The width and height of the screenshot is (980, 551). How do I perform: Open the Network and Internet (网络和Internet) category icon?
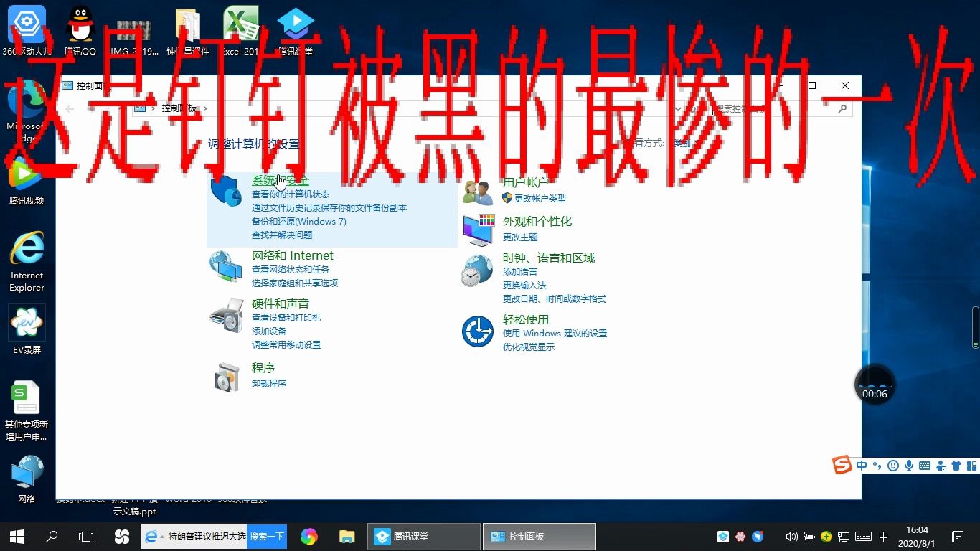click(227, 266)
